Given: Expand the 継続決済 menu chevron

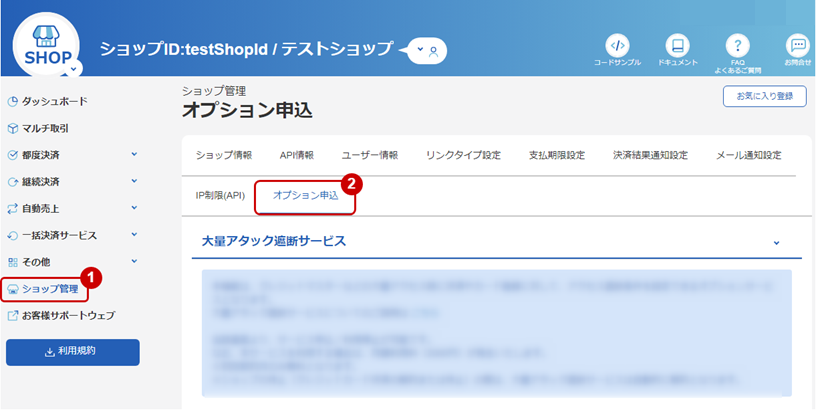Looking at the screenshot, I should coord(134,181).
